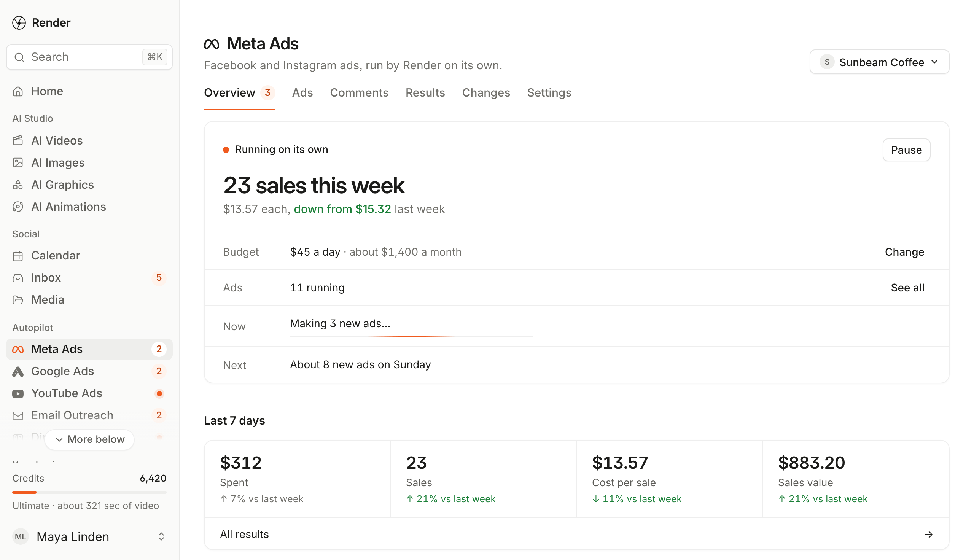The image size is (974, 560).
Task: Open Email Outreach in the sidebar
Action: 89,415
